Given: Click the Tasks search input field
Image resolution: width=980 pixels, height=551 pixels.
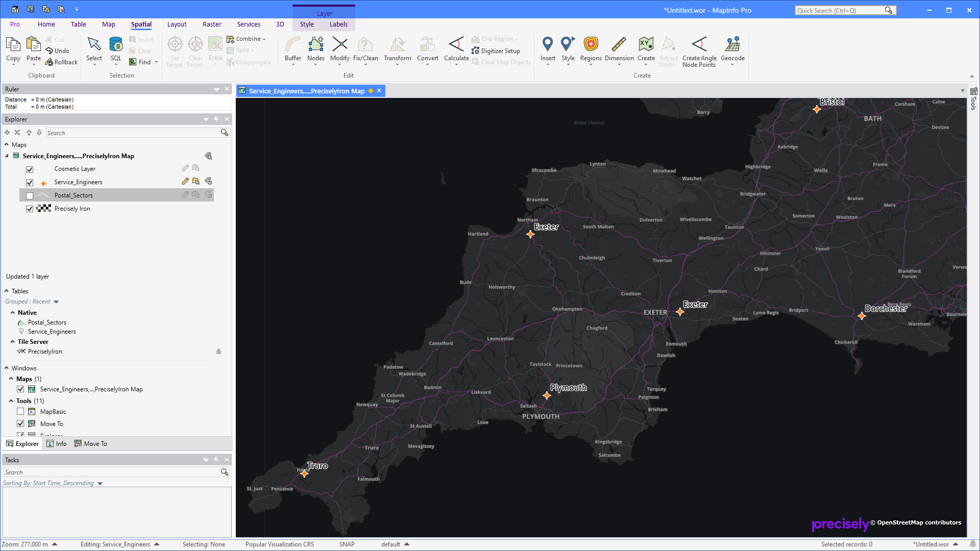Looking at the screenshot, I should click(112, 472).
